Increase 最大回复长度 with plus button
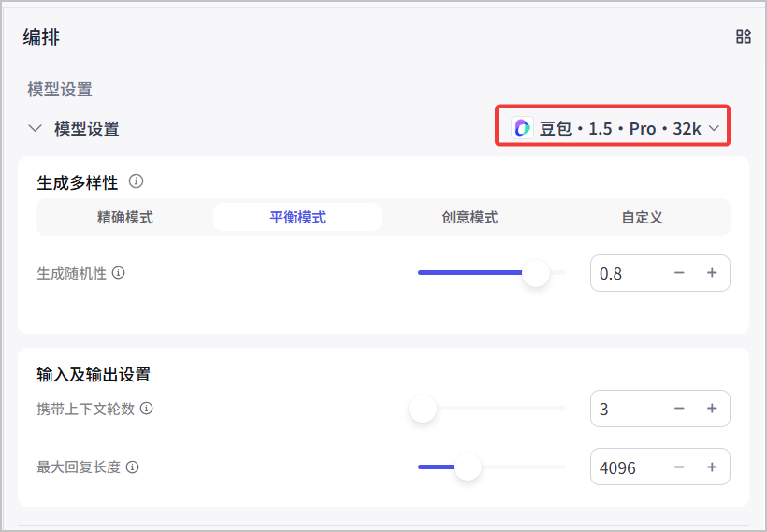767x532 pixels. pos(712,467)
